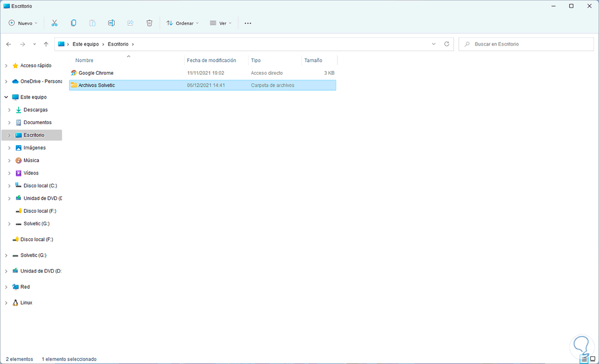Refresh the Escritorio folder view

tap(447, 44)
